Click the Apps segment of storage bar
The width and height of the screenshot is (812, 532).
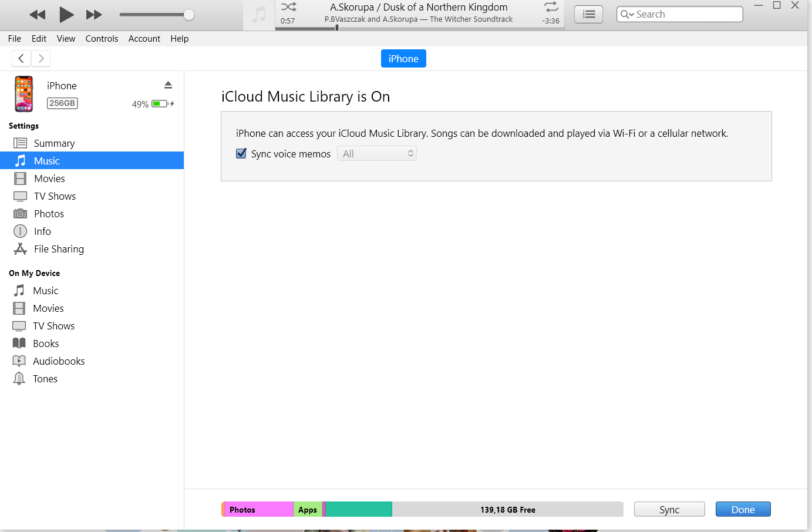tap(308, 510)
